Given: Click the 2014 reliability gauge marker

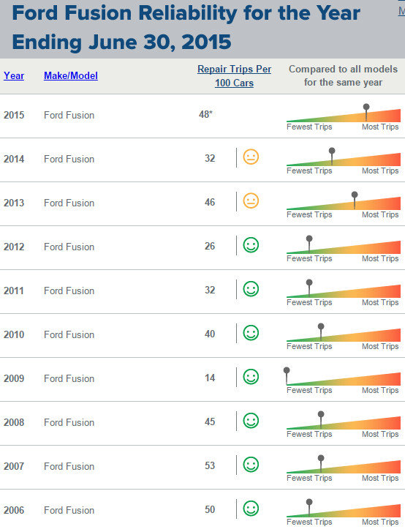Looking at the screenshot, I should [332, 156].
